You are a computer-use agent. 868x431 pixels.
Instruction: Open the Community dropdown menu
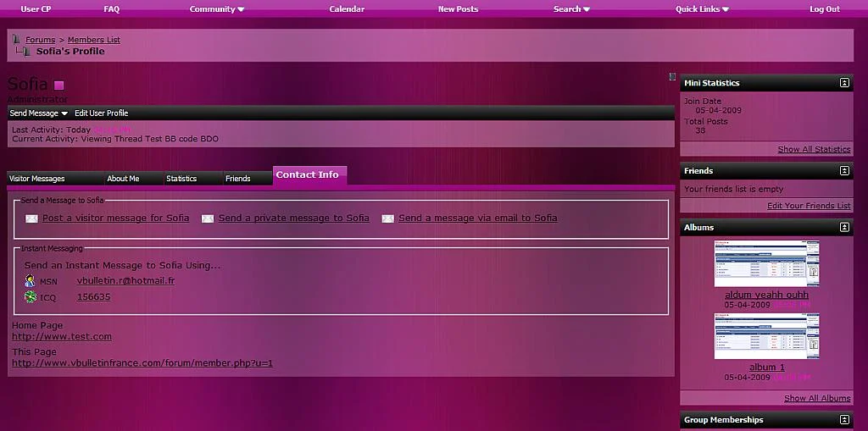point(216,9)
